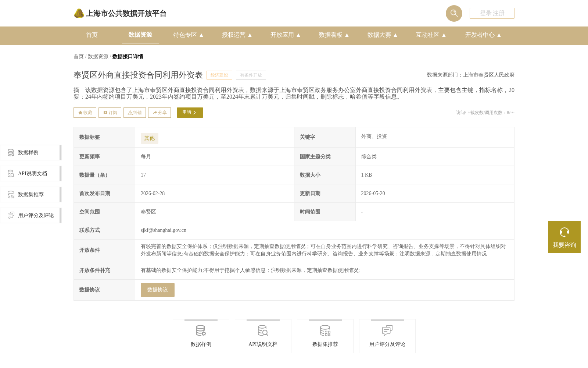The height and width of the screenshot is (368, 588).
Task: Share the dataset via 分享 button
Action: pyautogui.click(x=159, y=113)
